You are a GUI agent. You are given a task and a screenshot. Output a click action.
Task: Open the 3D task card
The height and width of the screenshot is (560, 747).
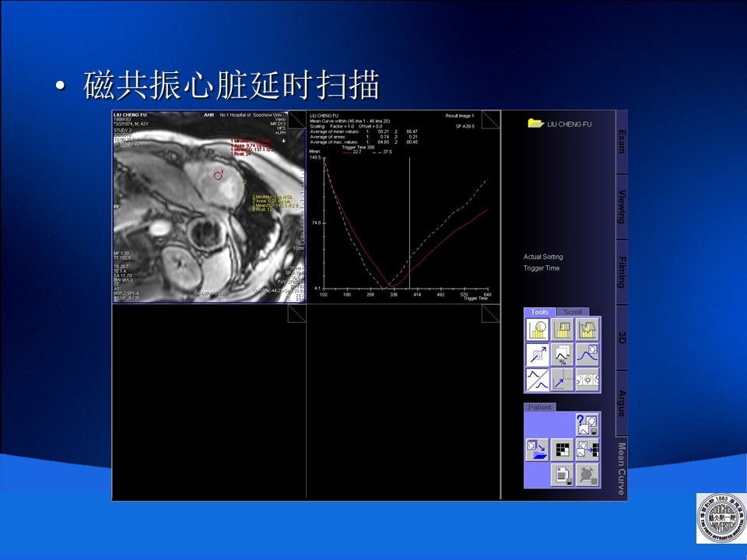pos(621,338)
